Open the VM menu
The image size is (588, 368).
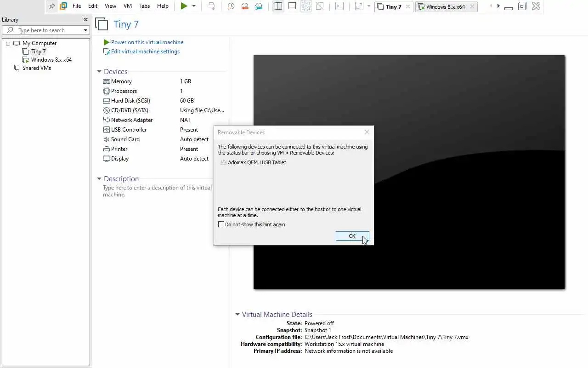(x=128, y=6)
